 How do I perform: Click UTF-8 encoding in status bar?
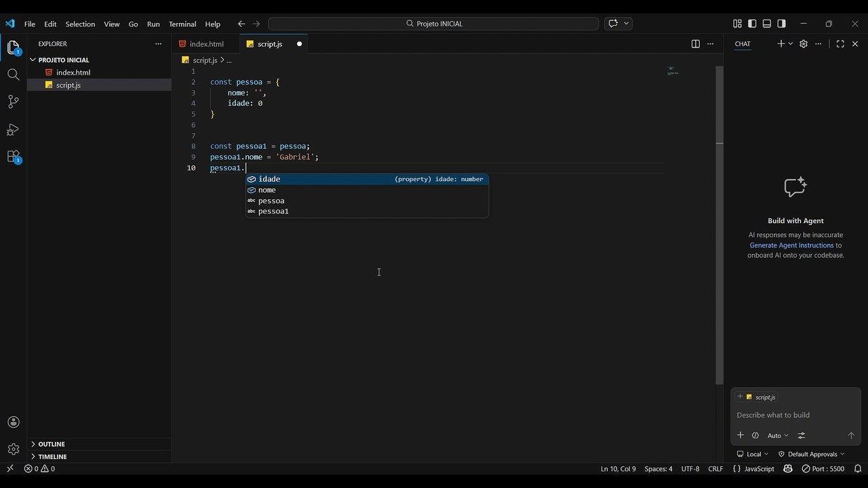click(x=690, y=469)
